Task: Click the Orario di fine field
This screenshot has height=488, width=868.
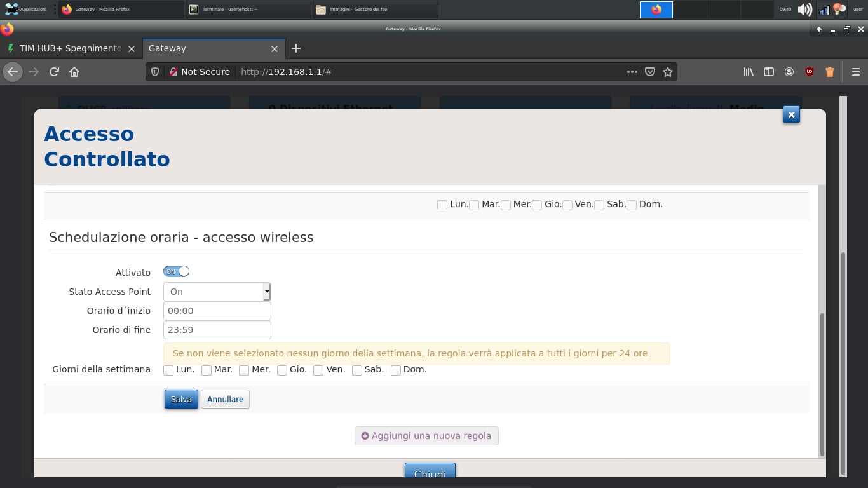Action: [x=217, y=330]
